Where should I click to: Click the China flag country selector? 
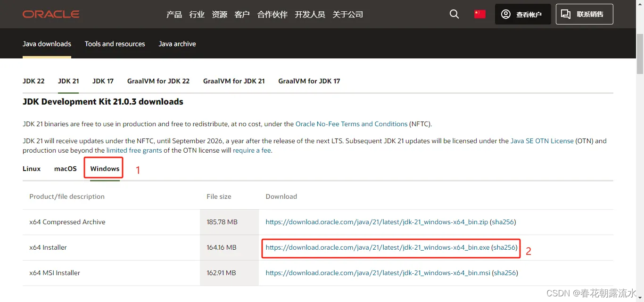click(480, 14)
